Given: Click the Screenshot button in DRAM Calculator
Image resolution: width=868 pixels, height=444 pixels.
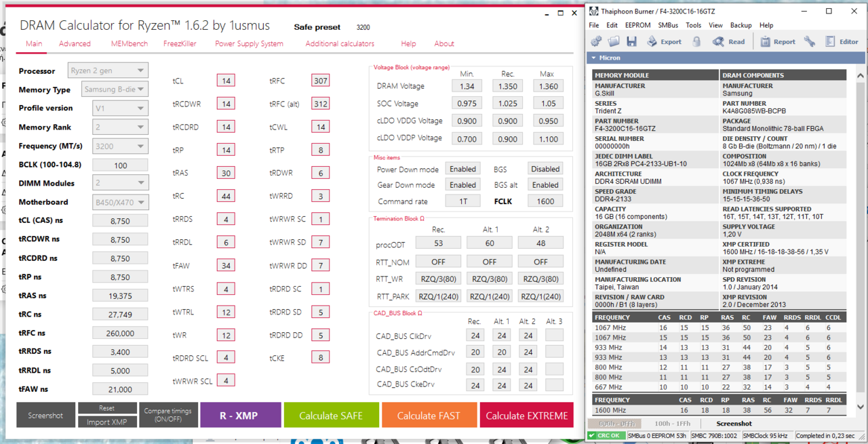Looking at the screenshot, I should point(45,416).
